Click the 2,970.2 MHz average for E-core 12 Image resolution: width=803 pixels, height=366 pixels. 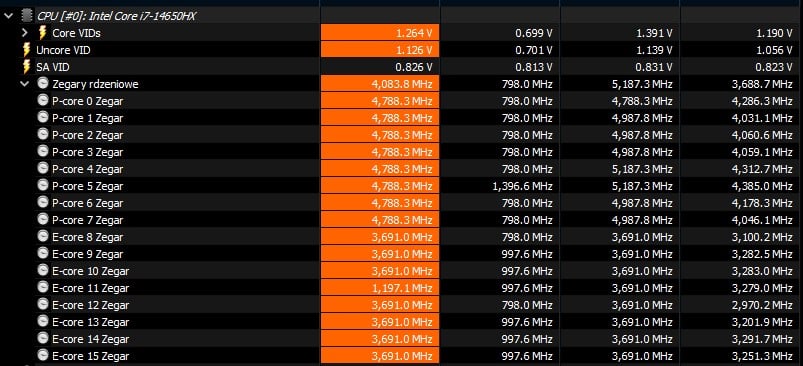(762, 305)
